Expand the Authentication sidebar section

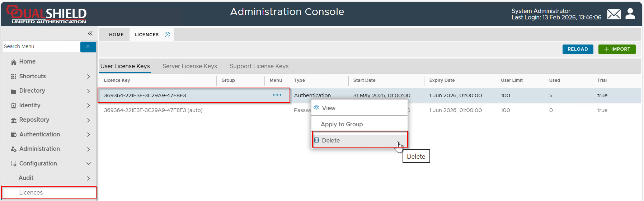(88, 135)
